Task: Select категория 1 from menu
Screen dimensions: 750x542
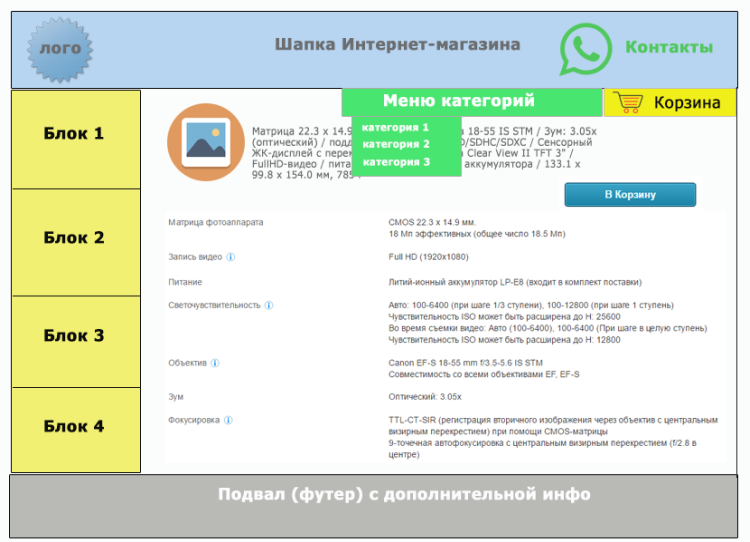Action: [395, 127]
